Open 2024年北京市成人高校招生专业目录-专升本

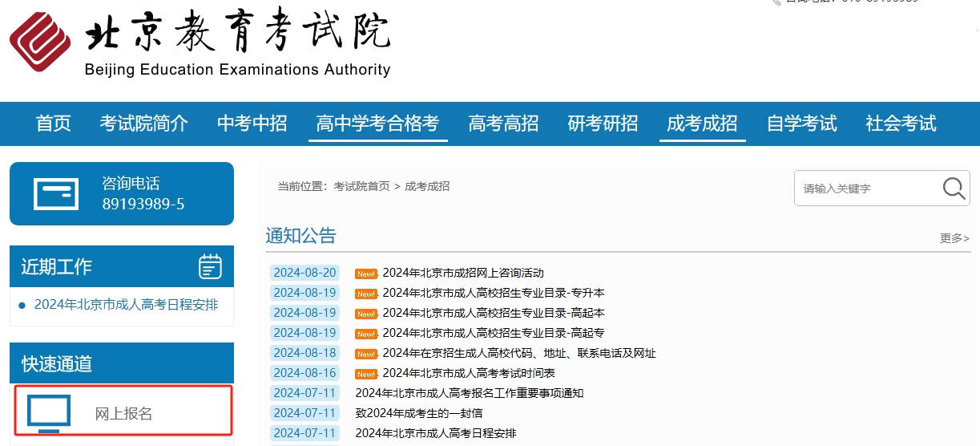click(494, 293)
